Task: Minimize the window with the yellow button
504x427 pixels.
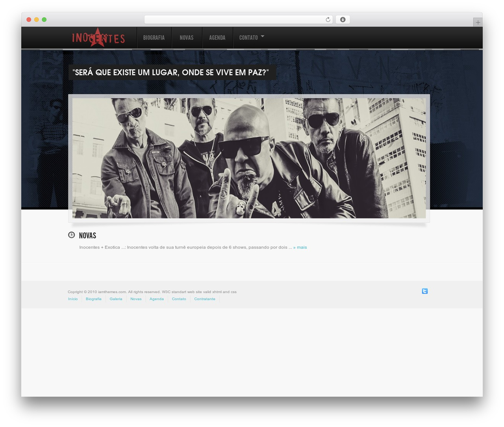Action: (x=37, y=20)
